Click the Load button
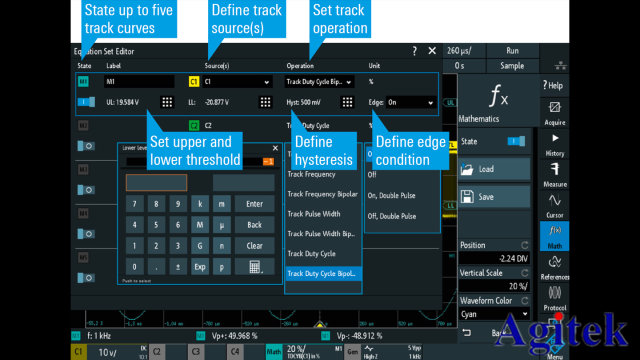640x360 pixels. pyautogui.click(x=494, y=169)
